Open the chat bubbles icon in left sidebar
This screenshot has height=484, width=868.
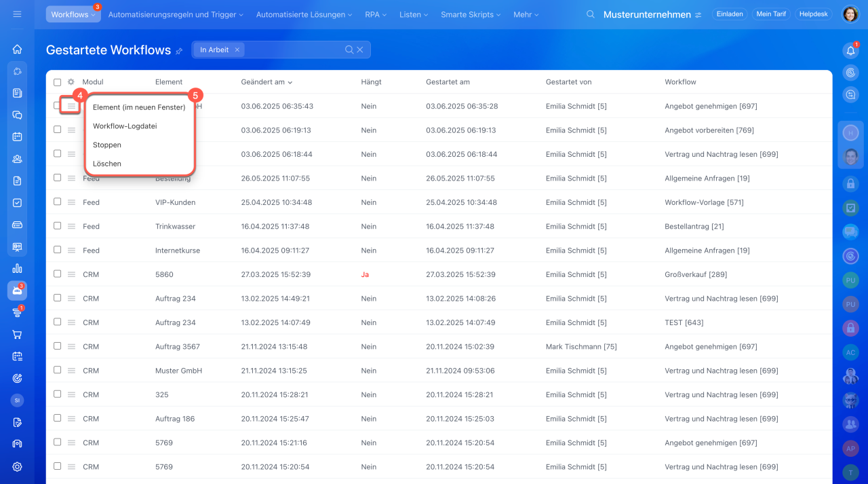point(17,115)
